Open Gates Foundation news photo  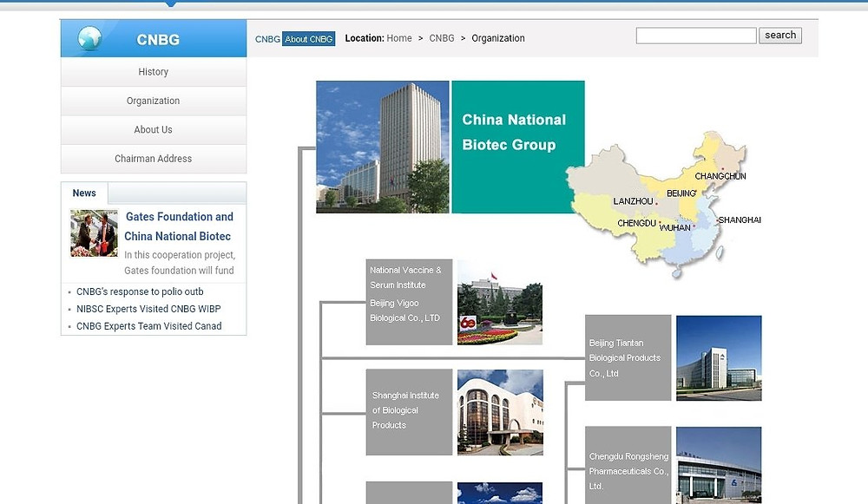[x=94, y=232]
